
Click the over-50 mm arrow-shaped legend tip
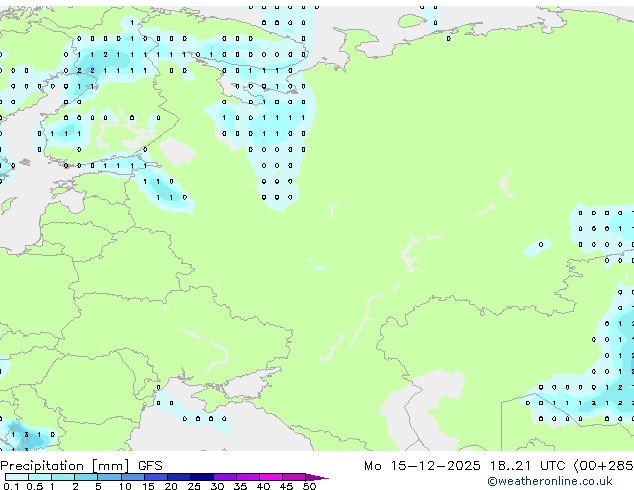pos(317,477)
